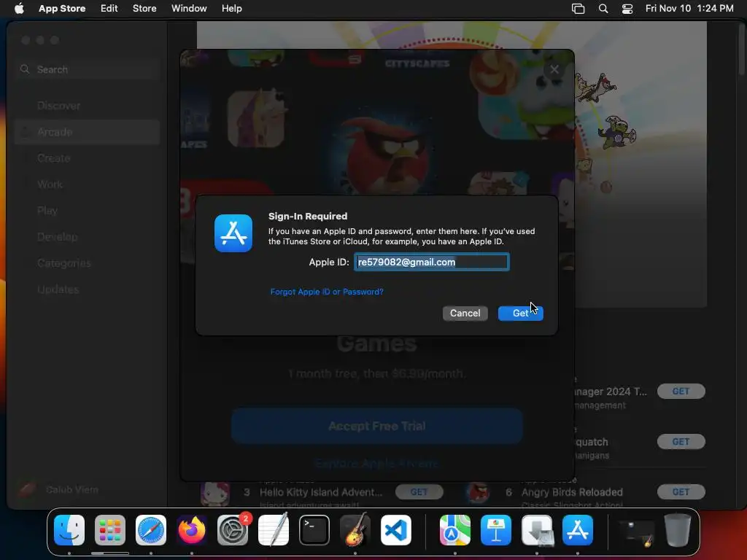Open the Edit menu
This screenshot has height=560, width=747.
coord(109,9)
